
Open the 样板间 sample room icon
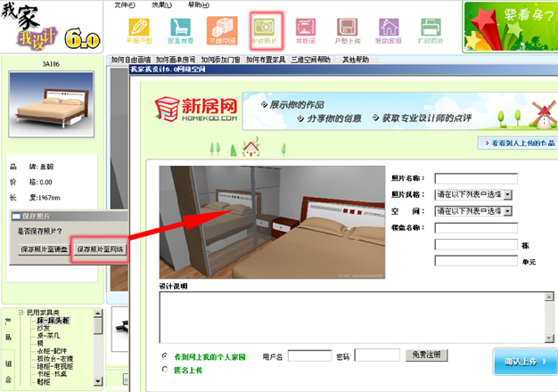pyautogui.click(x=306, y=30)
